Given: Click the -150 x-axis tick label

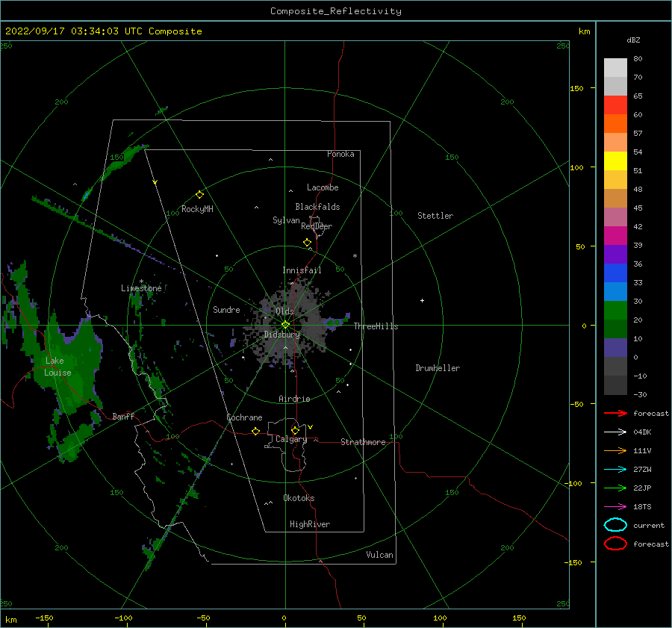Looking at the screenshot, I should pos(44,618).
